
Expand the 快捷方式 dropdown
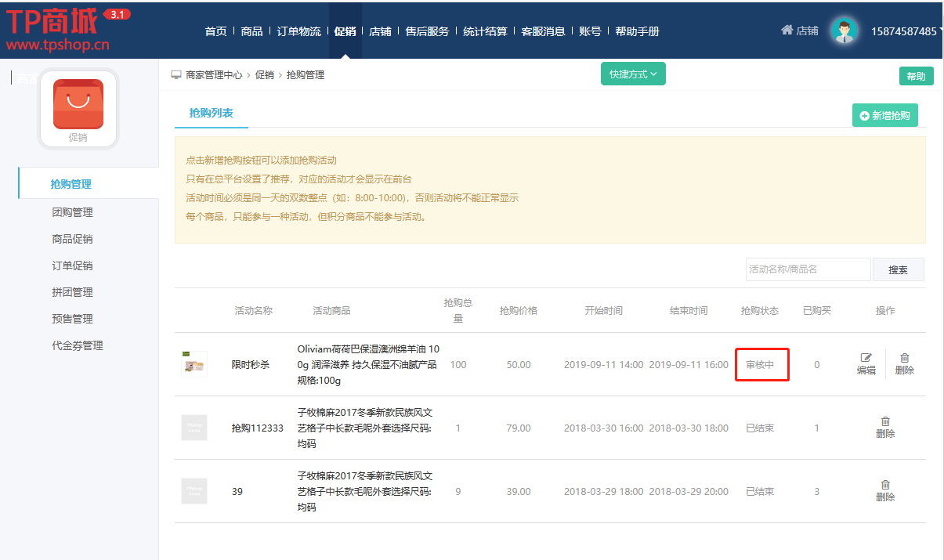[633, 74]
